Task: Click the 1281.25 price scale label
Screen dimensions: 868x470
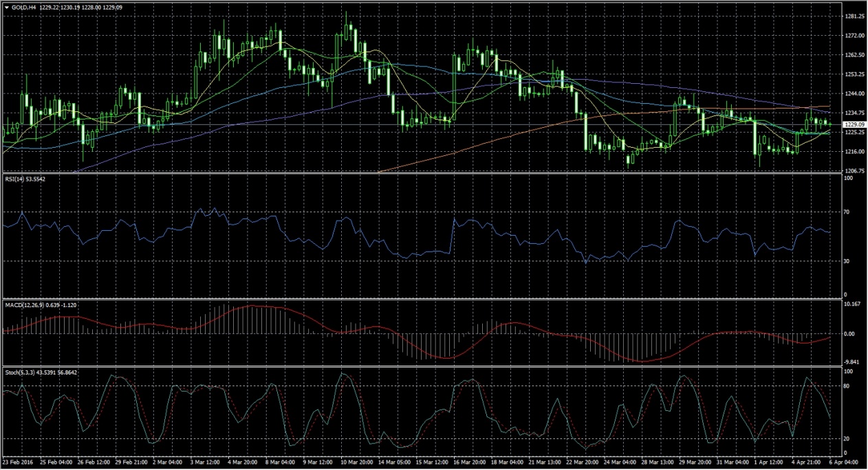Action: point(854,16)
